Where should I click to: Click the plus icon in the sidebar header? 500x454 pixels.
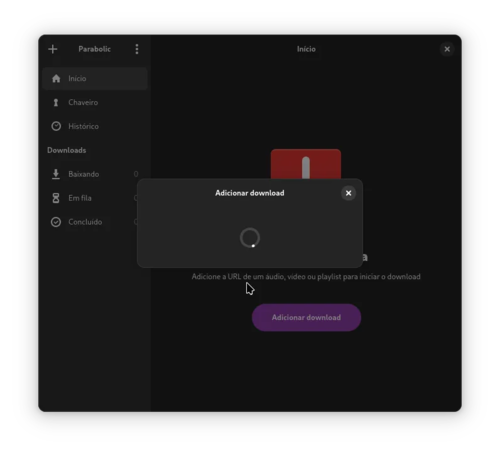tap(53, 49)
